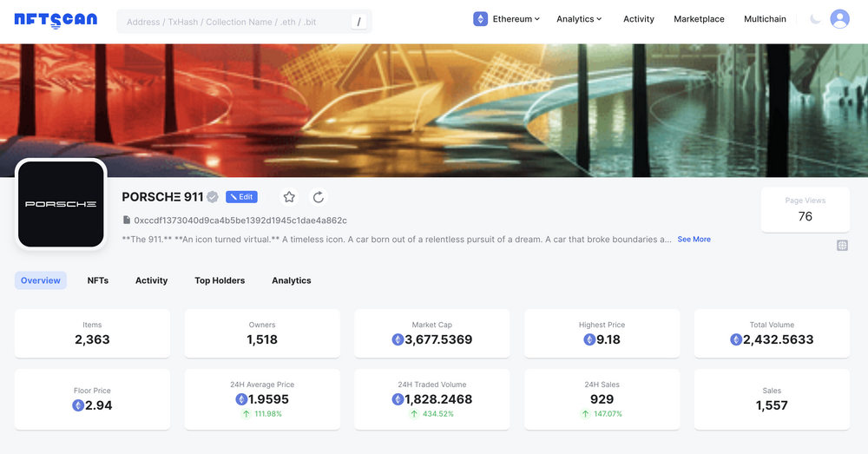Open Marketplace from top navigation
This screenshot has height=454, width=868.
point(699,19)
